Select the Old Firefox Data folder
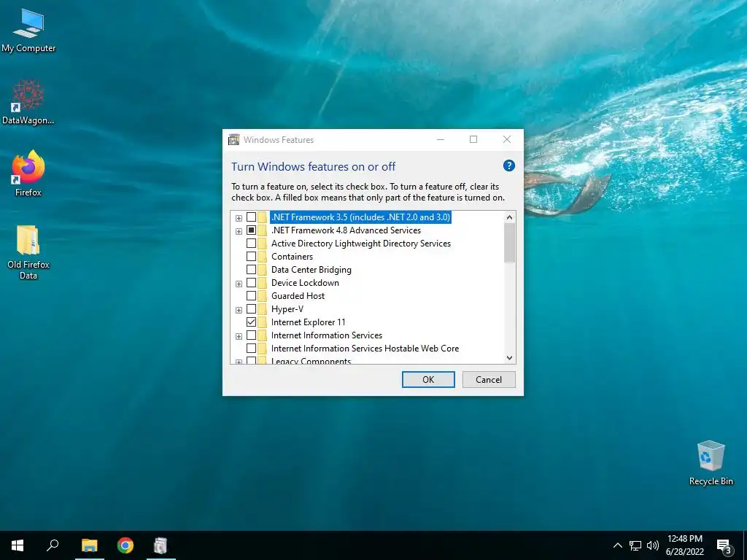This screenshot has height=560, width=747. 28,252
